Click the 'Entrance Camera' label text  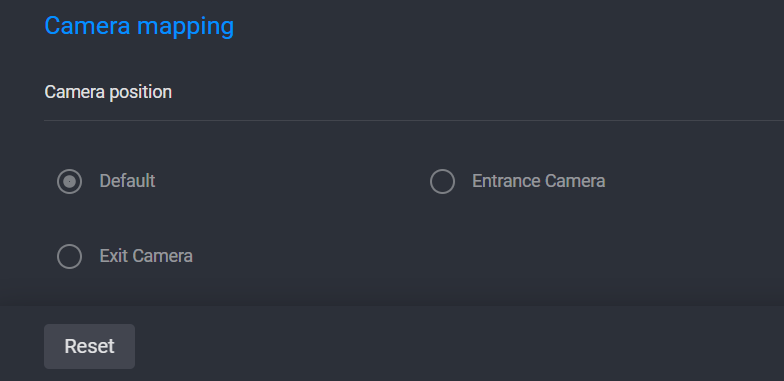pyautogui.click(x=538, y=181)
